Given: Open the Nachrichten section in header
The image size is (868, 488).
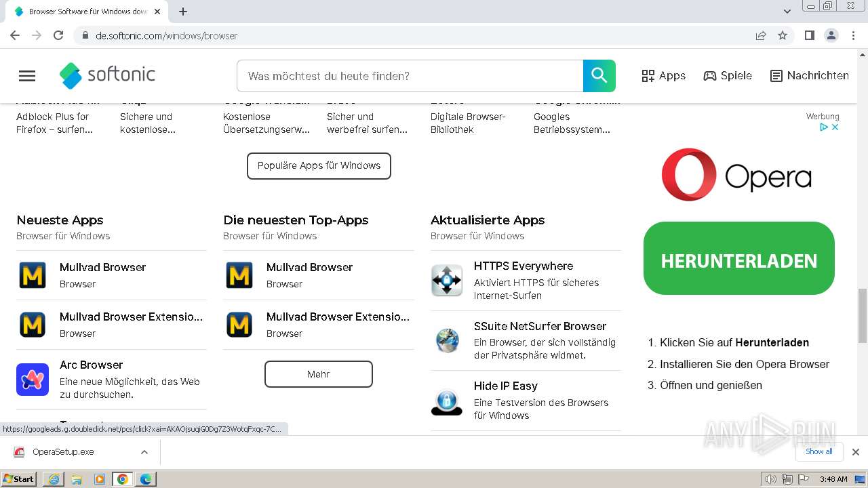Looking at the screenshot, I should pos(810,76).
